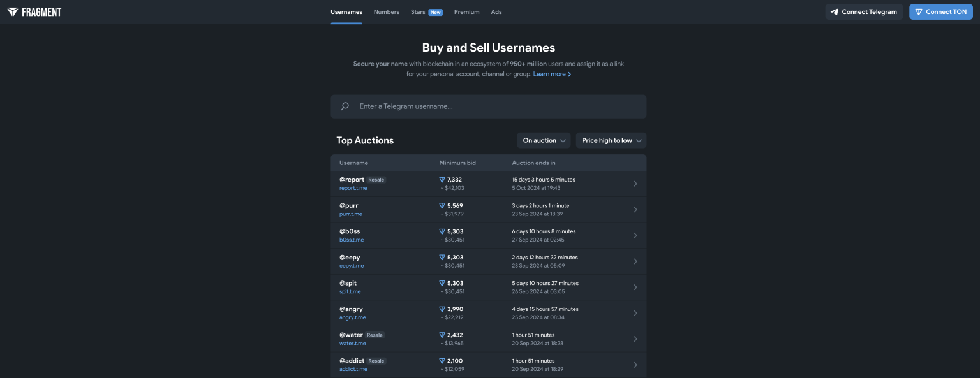Open the Ads tab

pos(496,12)
